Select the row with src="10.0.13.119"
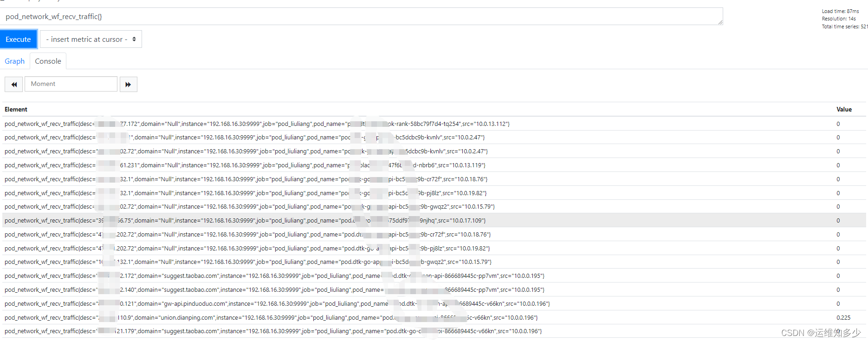Image resolution: width=868 pixels, height=342 pixels. (x=434, y=165)
